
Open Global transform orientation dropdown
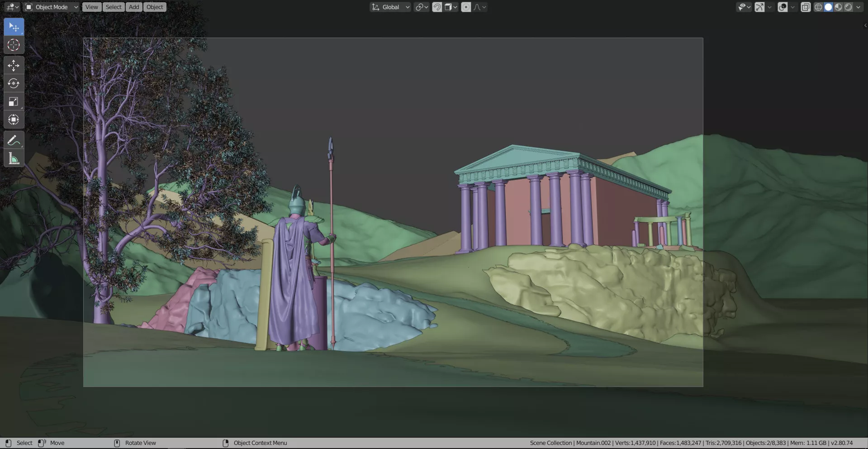pyautogui.click(x=390, y=7)
